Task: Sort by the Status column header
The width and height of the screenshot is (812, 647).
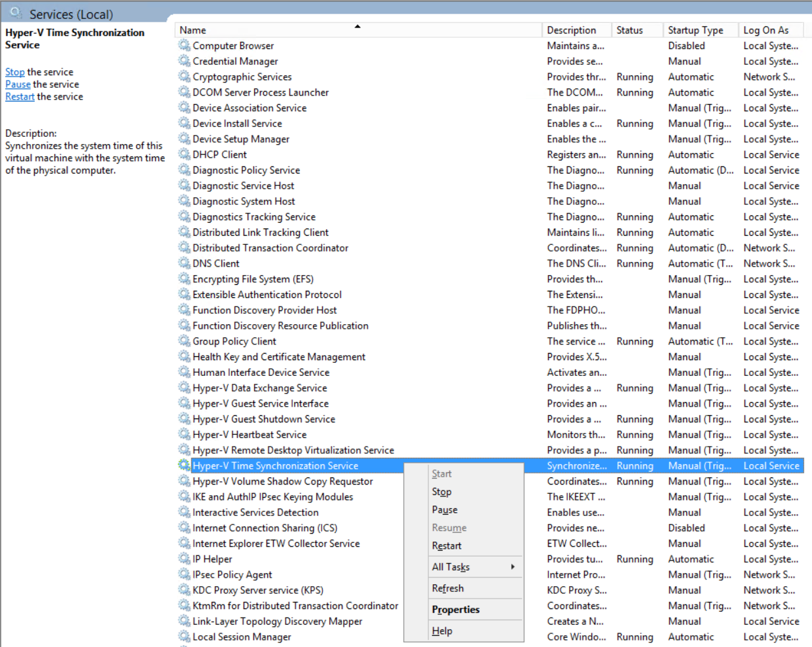Action: tap(629, 30)
